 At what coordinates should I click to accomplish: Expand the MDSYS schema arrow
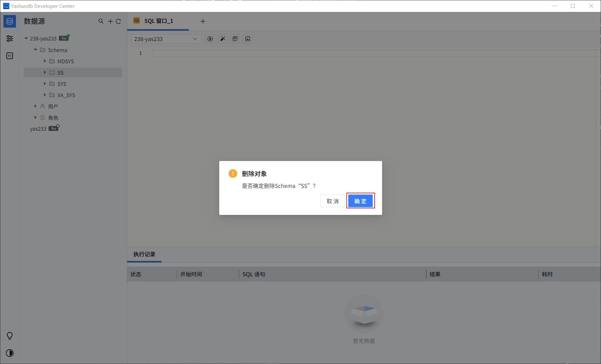(x=45, y=61)
